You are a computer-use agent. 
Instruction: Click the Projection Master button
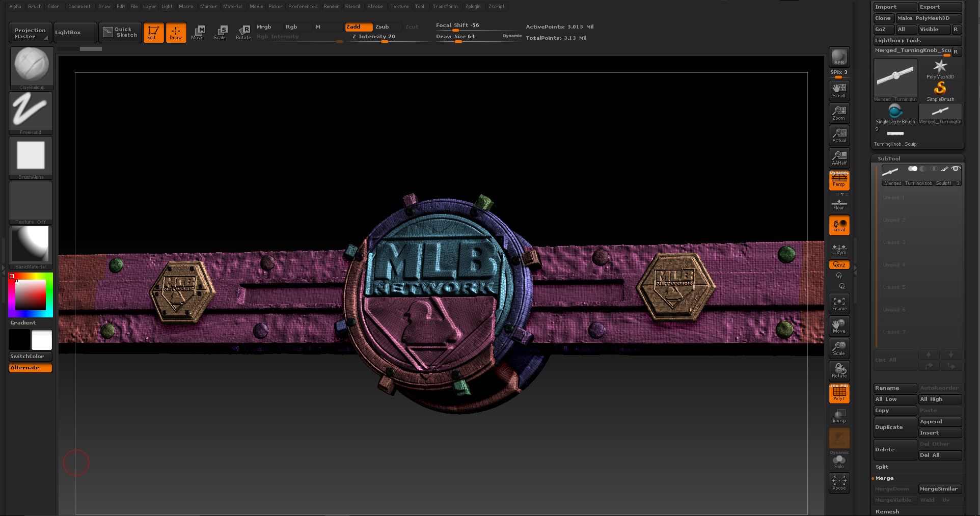(30, 33)
